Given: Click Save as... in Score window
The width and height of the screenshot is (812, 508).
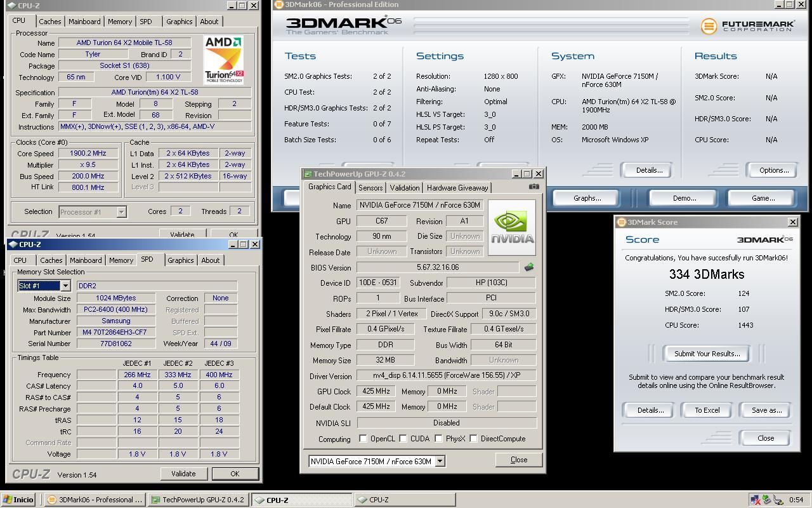Looking at the screenshot, I should pos(766,410).
